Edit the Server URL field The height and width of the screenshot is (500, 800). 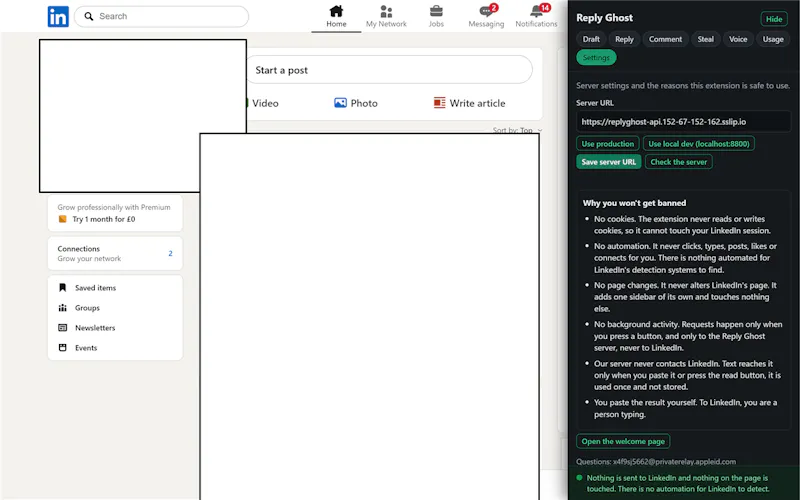pos(684,122)
